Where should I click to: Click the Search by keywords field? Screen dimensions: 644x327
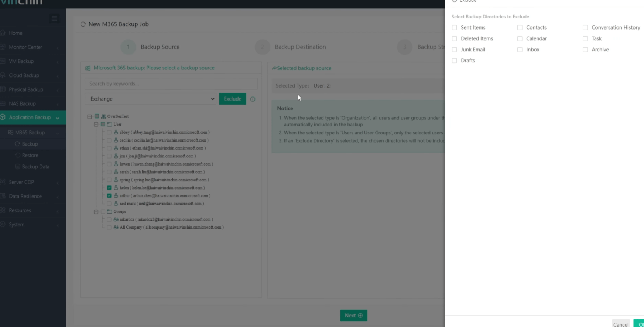[171, 84]
